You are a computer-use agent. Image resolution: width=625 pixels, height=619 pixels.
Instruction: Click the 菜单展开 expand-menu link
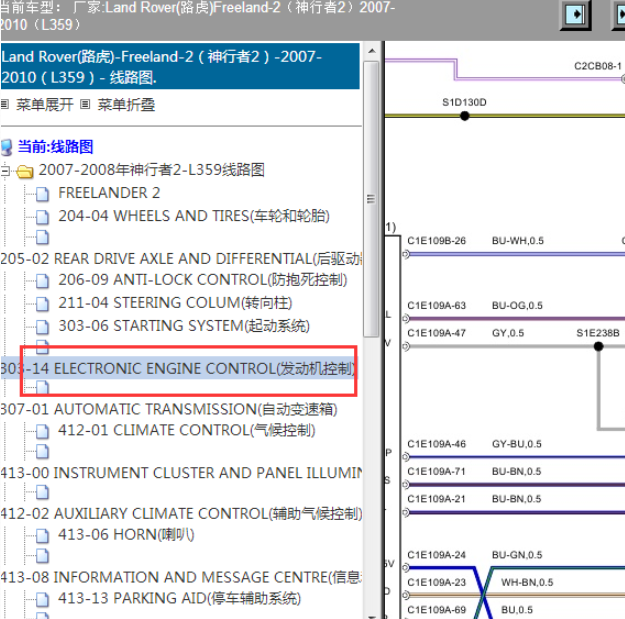tap(45, 105)
